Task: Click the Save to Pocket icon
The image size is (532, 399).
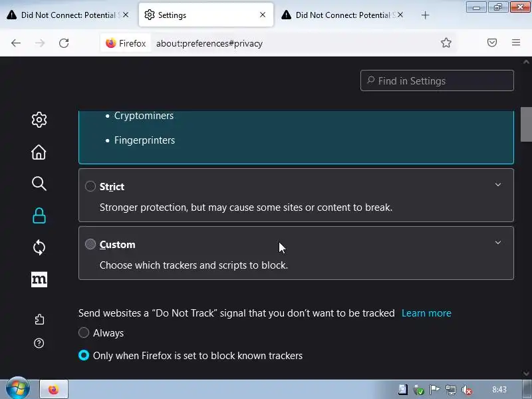Action: 492,43
